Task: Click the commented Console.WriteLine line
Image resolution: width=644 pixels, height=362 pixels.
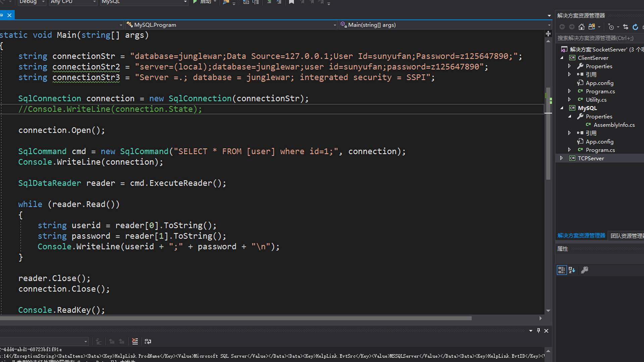Action: coord(110,109)
